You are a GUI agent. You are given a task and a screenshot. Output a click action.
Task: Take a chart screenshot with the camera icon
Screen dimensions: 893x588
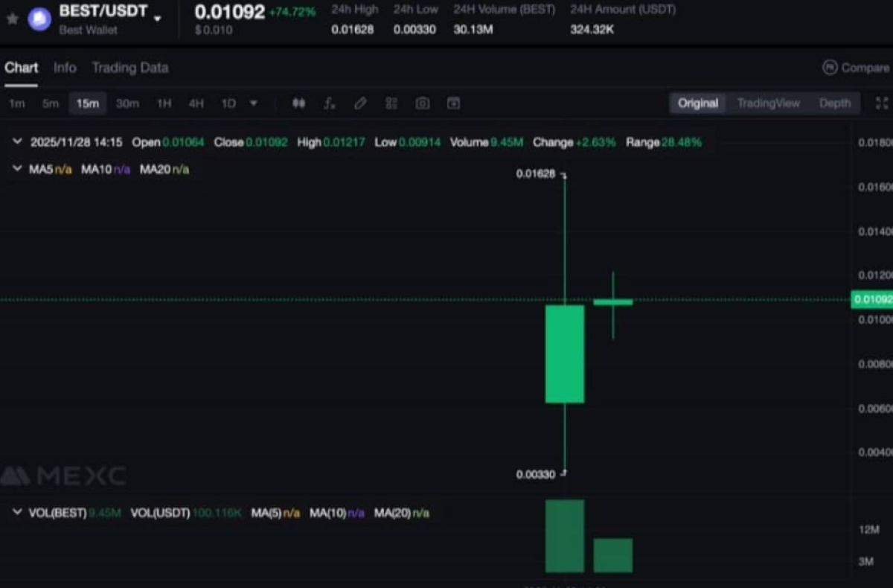tap(422, 103)
